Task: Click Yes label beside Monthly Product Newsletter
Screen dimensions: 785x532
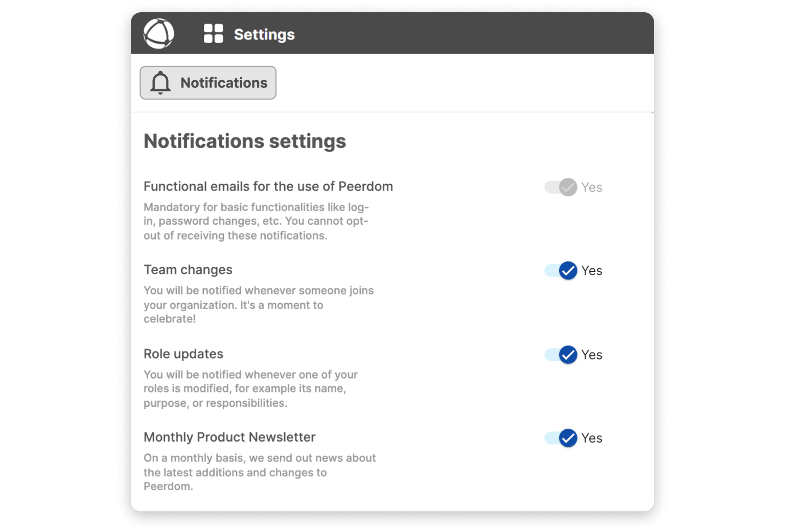Action: point(592,438)
